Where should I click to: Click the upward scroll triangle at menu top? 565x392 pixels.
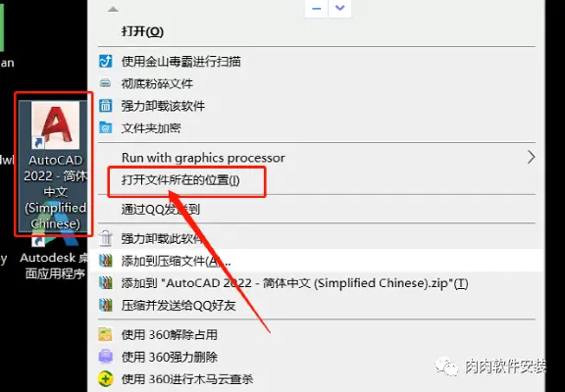pos(113,10)
